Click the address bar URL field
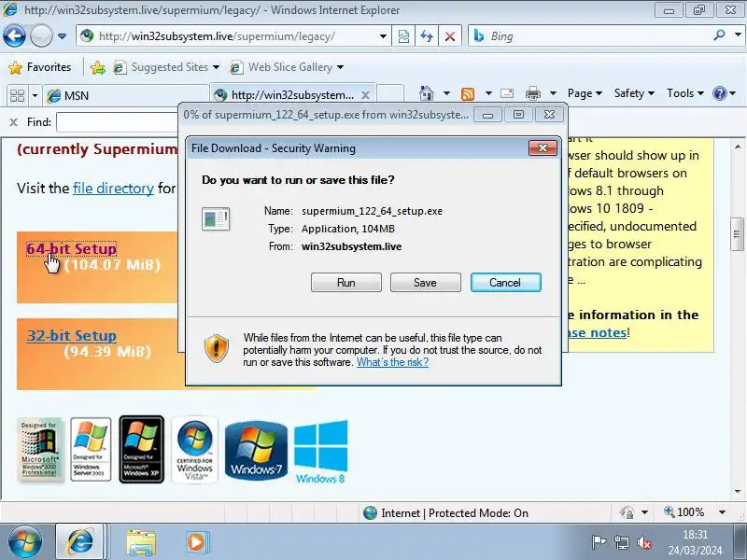 227,36
